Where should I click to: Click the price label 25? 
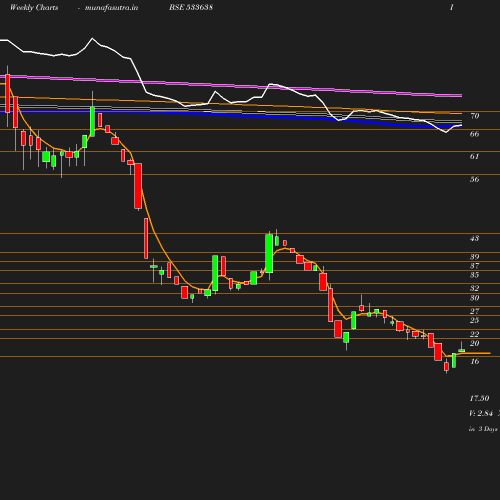click(x=475, y=320)
